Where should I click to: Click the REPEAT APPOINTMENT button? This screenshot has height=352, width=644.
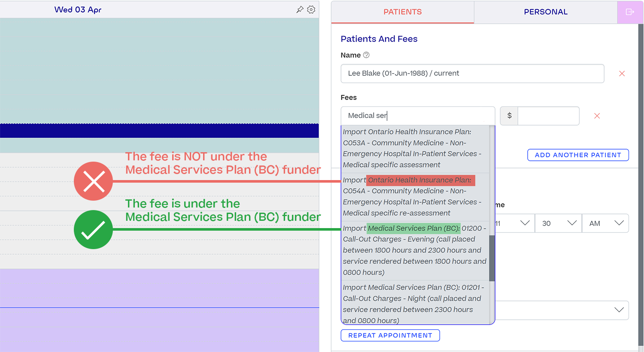pos(390,335)
